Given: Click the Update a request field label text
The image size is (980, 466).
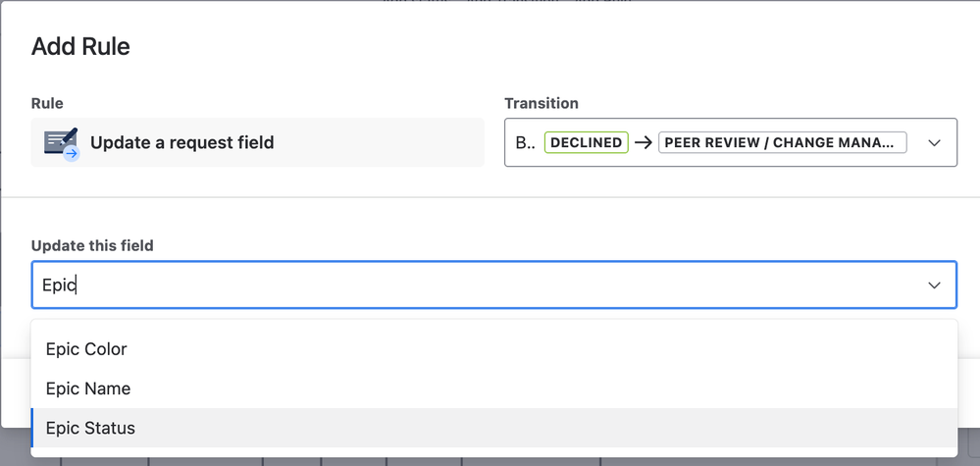Looking at the screenshot, I should click(181, 142).
